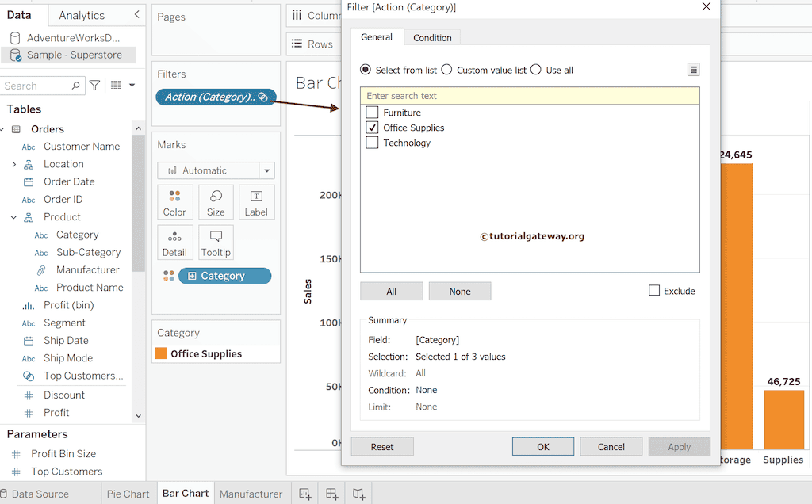Open the Label marks card

click(x=256, y=202)
